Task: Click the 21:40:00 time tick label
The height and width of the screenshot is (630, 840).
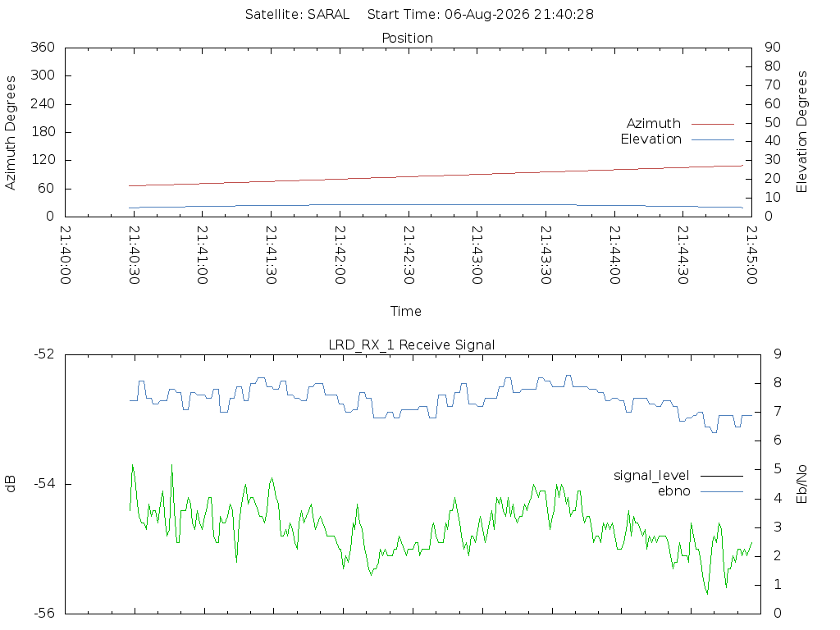Action: click(66, 255)
